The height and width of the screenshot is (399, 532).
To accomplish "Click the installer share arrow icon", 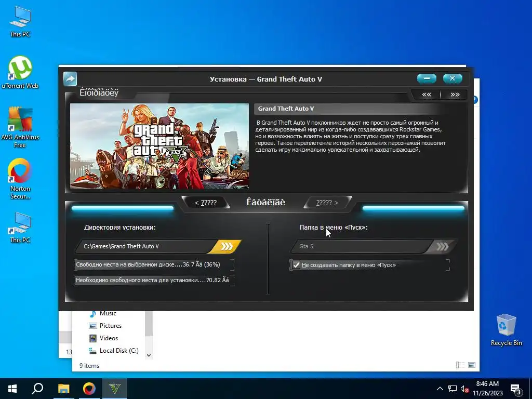I will pyautogui.click(x=70, y=79).
